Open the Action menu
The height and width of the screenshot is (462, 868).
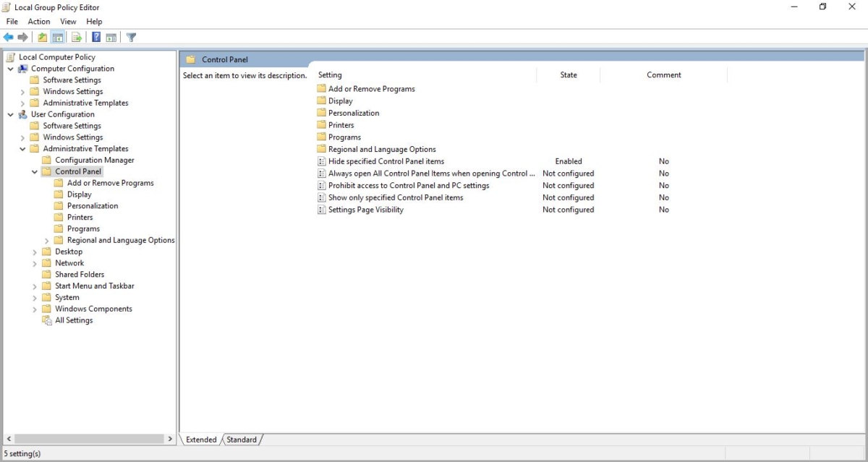(x=39, y=22)
